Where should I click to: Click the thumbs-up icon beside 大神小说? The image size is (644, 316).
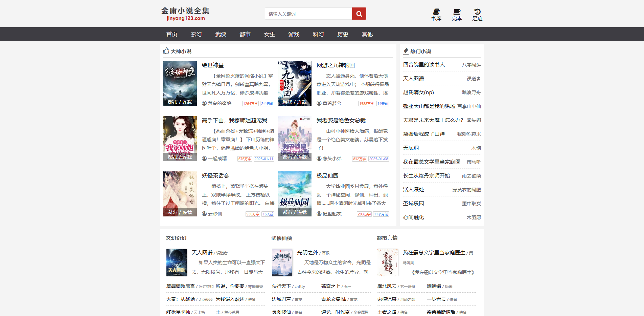pos(166,51)
